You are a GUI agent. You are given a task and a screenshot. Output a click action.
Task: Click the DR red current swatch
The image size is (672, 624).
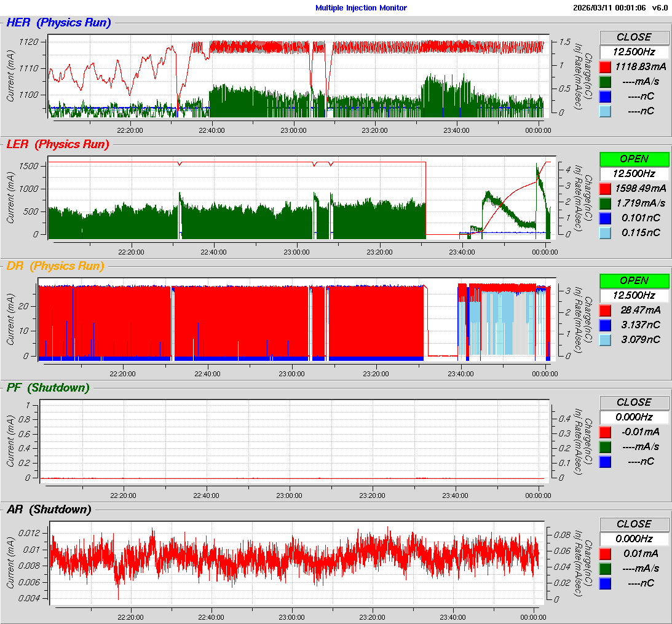coord(605,310)
